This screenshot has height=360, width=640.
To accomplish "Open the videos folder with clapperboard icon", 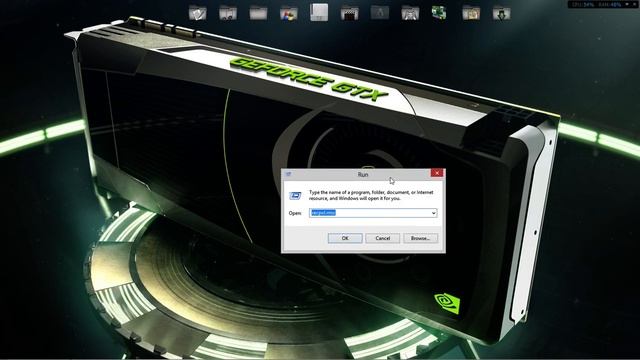I will (349, 13).
